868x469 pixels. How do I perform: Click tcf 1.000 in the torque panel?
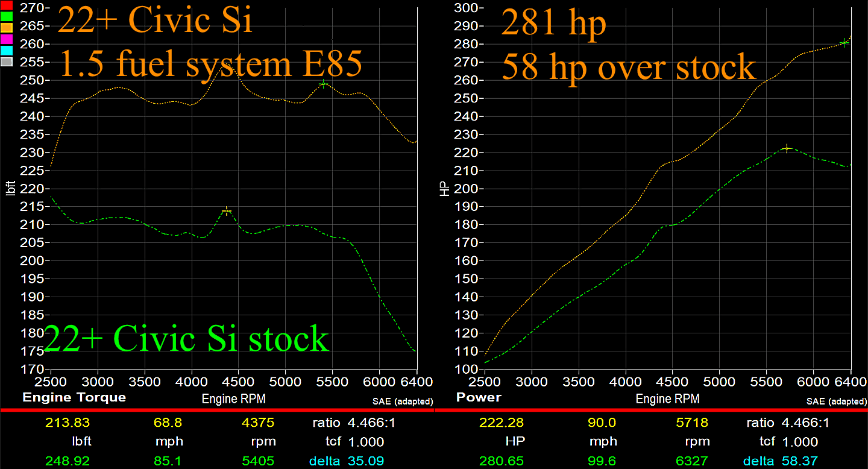(x=361, y=442)
